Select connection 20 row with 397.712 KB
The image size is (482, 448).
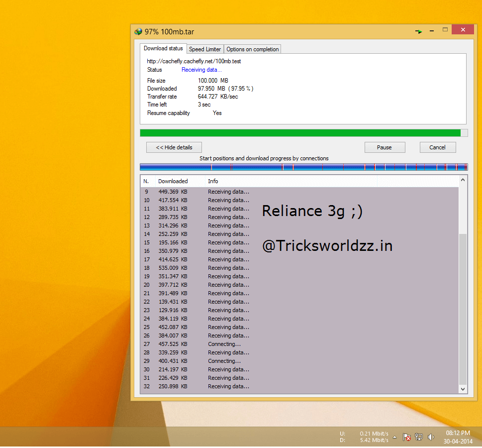300,285
